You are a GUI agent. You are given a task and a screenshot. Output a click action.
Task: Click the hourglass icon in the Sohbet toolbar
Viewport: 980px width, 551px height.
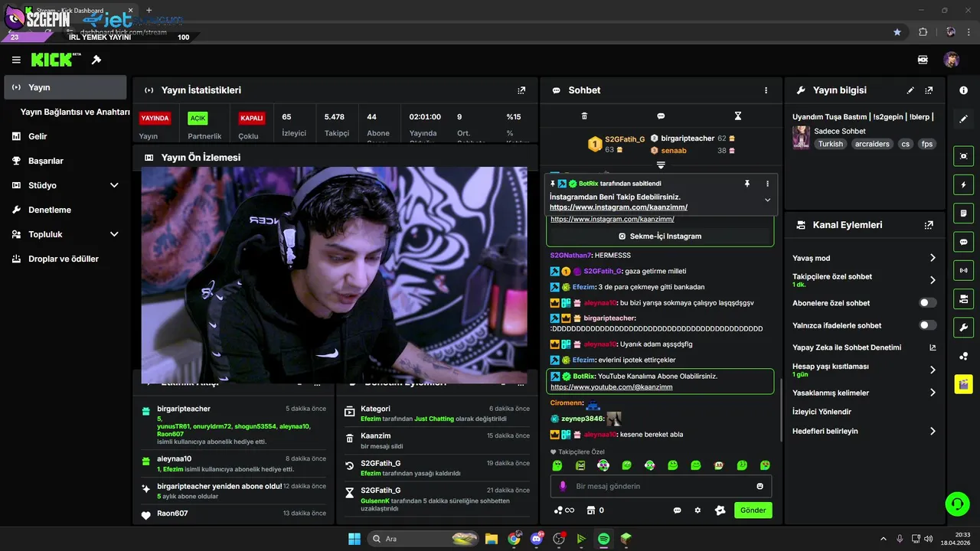(x=738, y=116)
